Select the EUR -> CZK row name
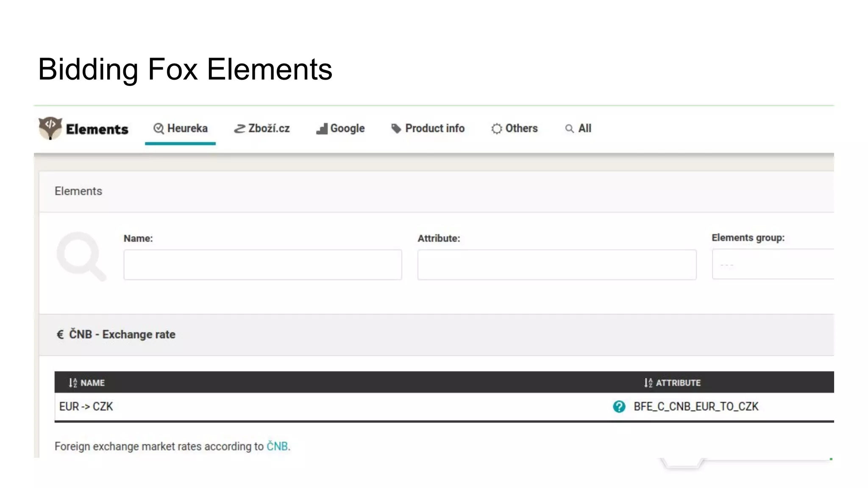This screenshot has width=868, height=488. point(86,407)
